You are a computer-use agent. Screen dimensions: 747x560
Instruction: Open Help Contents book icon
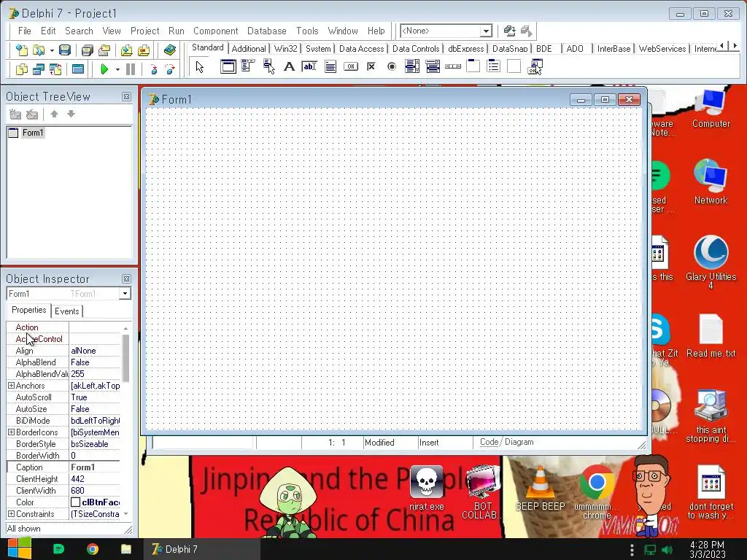[169, 50]
